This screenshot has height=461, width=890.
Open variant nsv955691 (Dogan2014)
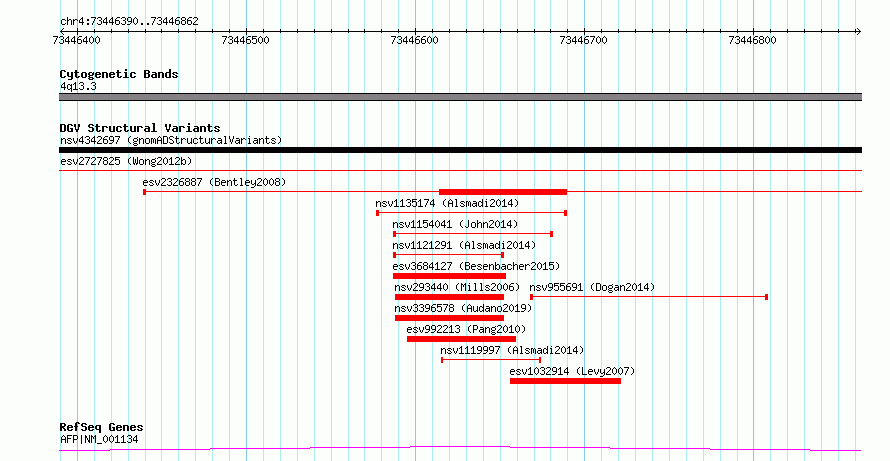[x=592, y=287]
